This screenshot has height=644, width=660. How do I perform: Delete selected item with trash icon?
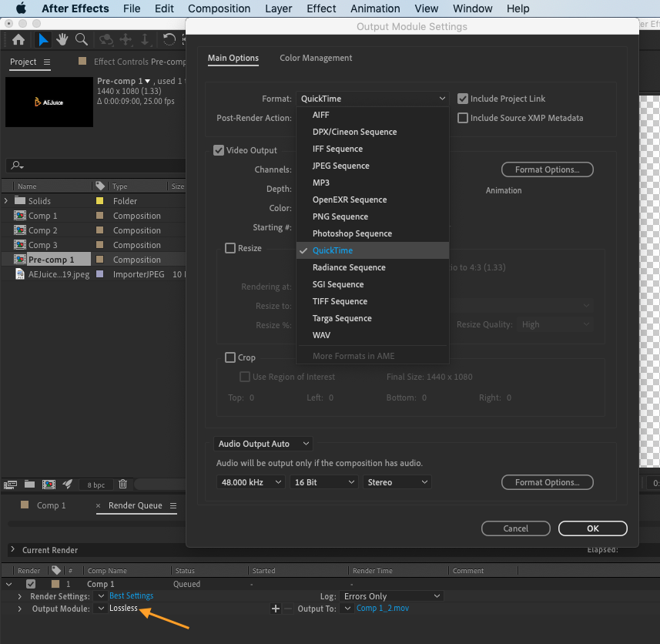click(122, 485)
